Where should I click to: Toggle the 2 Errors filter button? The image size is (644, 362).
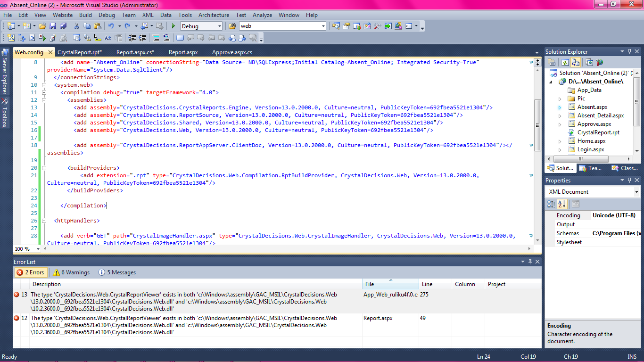[x=30, y=272]
